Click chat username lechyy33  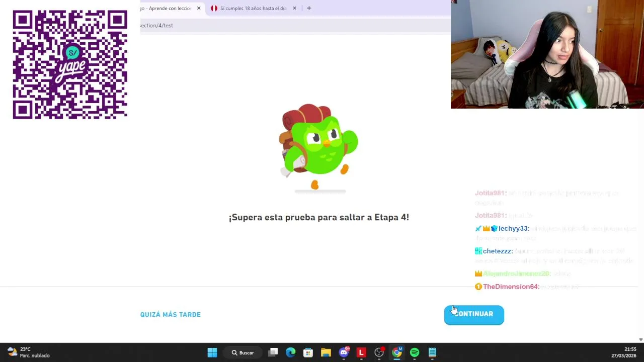pos(513,228)
